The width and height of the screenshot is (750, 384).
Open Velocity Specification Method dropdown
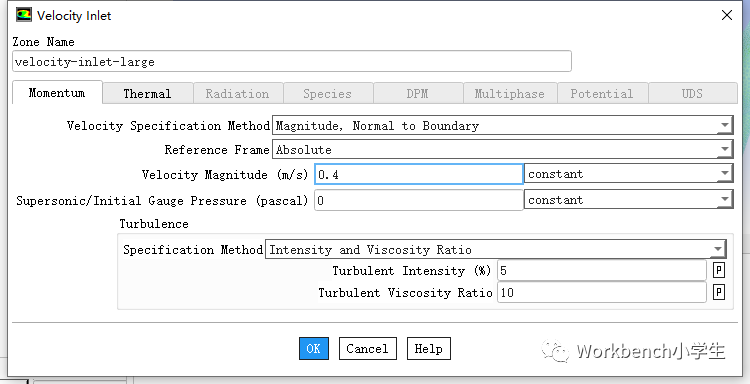[x=502, y=126]
